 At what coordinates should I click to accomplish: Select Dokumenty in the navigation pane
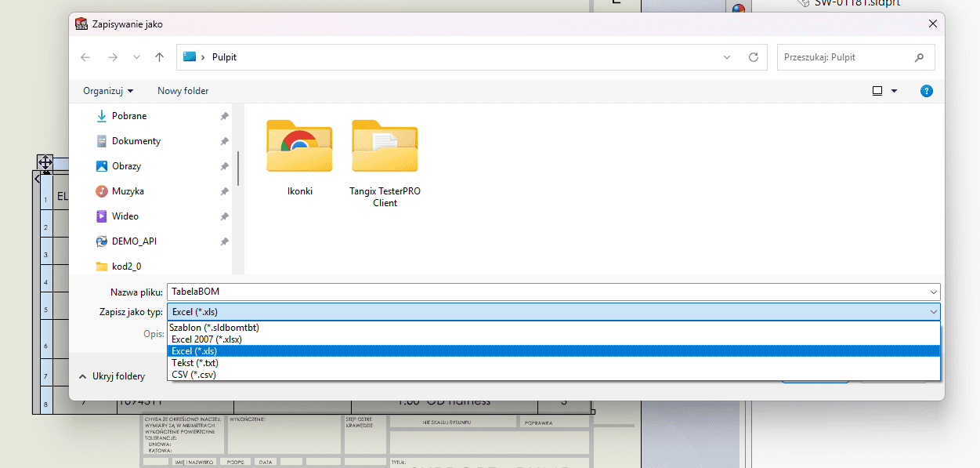point(136,141)
